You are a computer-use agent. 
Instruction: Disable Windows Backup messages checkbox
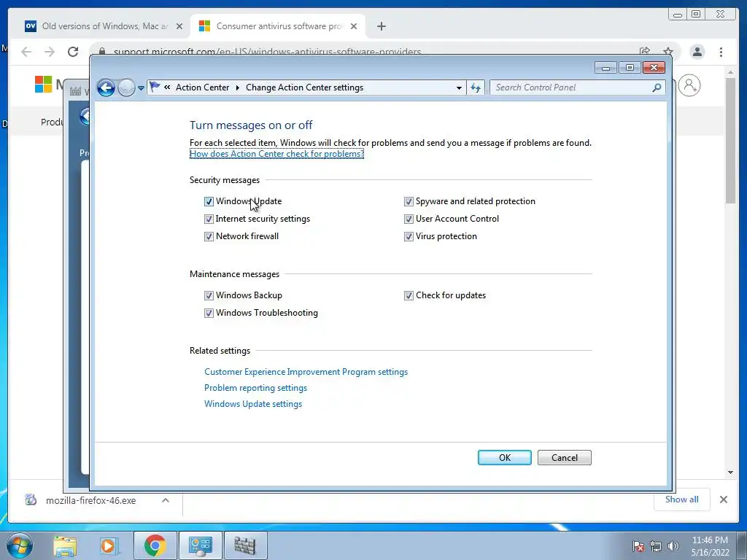pyautogui.click(x=209, y=296)
